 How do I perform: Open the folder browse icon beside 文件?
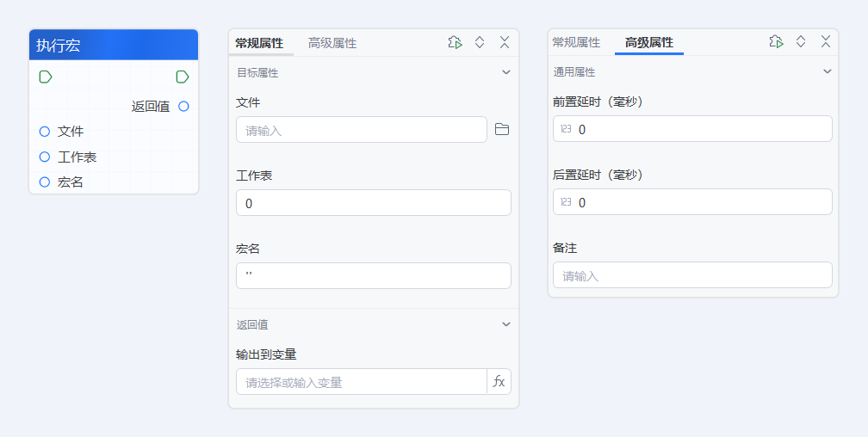point(501,129)
